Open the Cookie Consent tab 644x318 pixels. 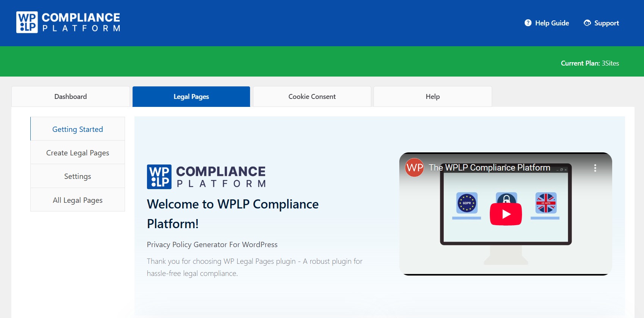[312, 97]
